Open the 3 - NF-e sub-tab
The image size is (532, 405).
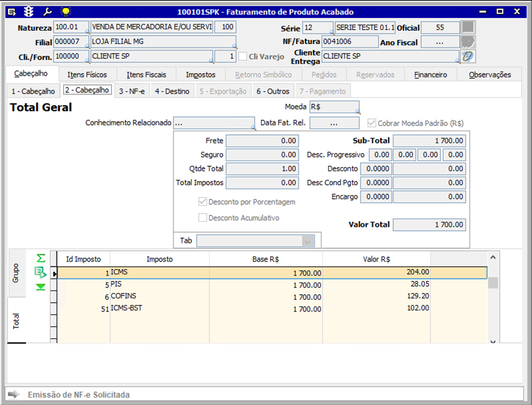(x=132, y=91)
